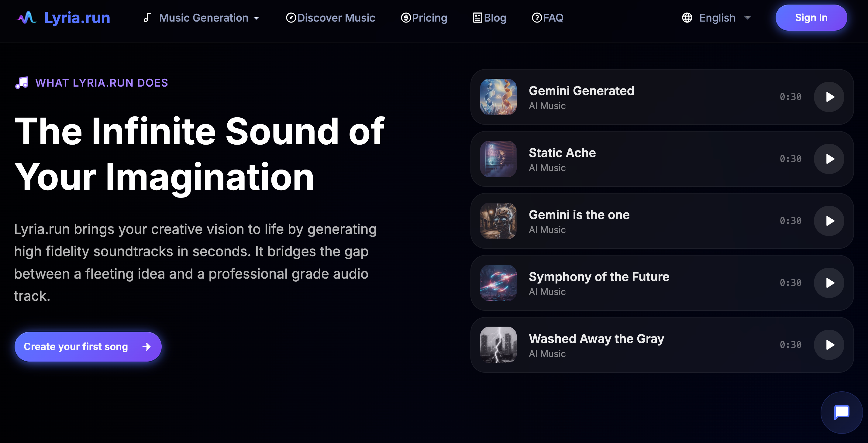Click the Washed Away the Gray thumbnail
868x443 pixels.
498,345
